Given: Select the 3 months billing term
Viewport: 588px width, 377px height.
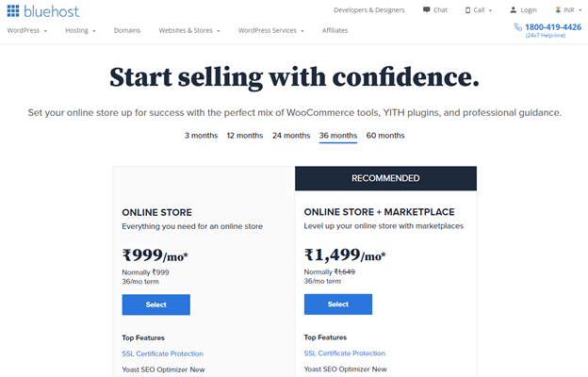Looking at the screenshot, I should point(201,136).
